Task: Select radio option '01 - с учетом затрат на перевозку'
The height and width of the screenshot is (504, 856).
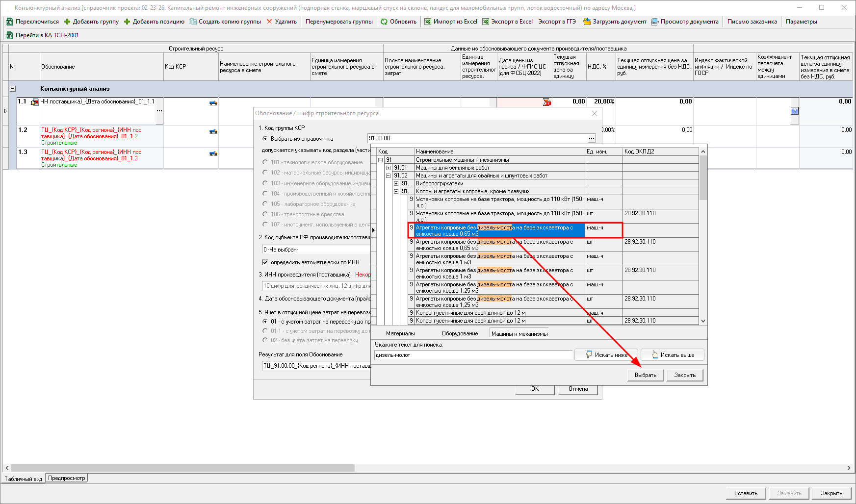Action: 265,322
